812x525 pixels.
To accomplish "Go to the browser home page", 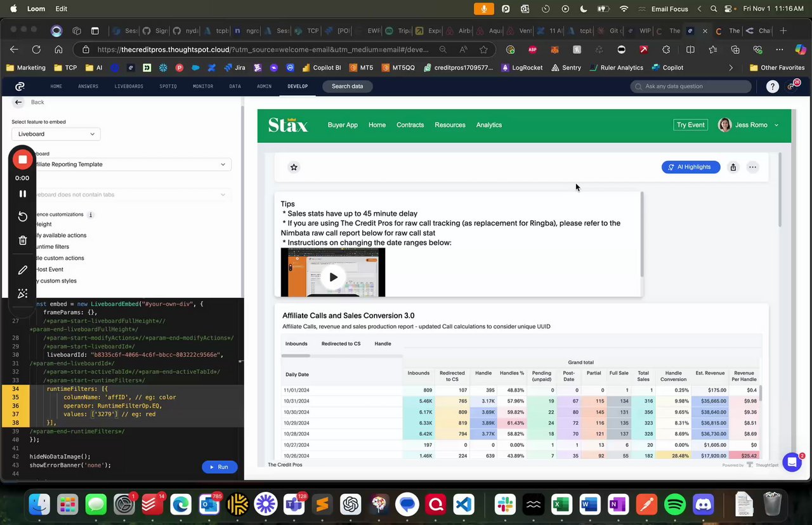I will pyautogui.click(x=58, y=50).
